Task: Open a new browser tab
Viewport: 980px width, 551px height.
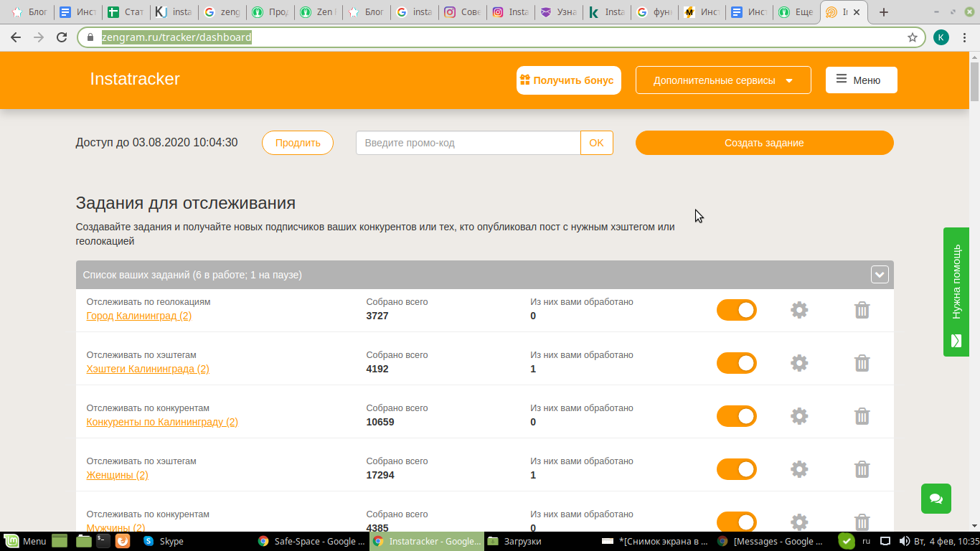Action: 884,12
